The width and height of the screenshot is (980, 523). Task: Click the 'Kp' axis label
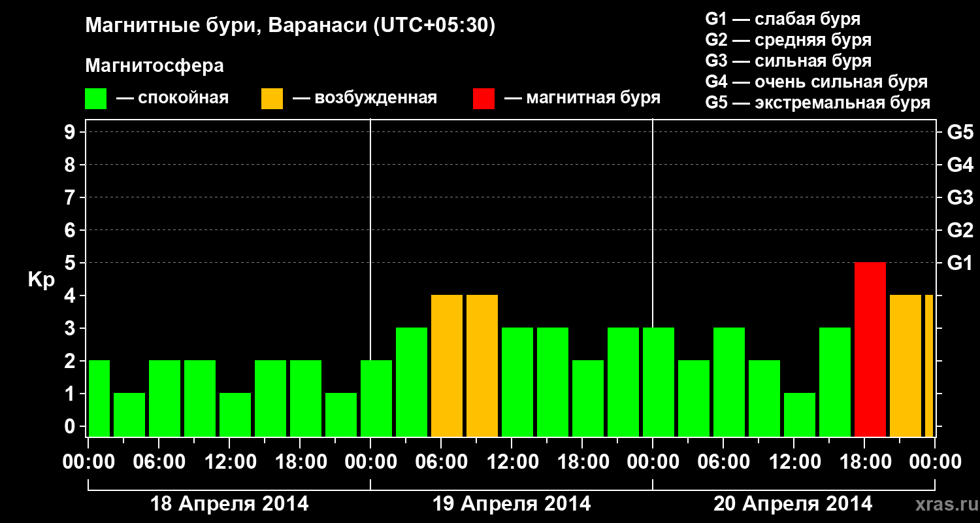[41, 280]
